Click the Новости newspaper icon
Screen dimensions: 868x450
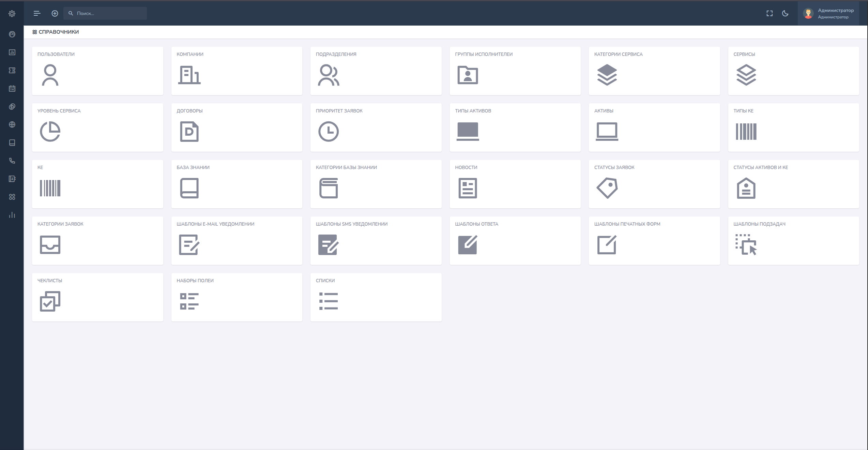pyautogui.click(x=468, y=188)
